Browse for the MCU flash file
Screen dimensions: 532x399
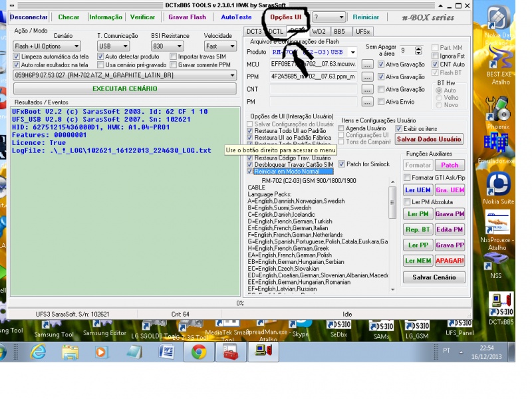(367, 65)
